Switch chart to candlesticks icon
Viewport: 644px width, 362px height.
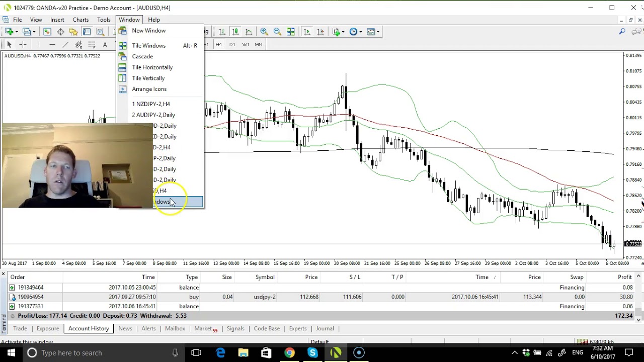click(235, 32)
